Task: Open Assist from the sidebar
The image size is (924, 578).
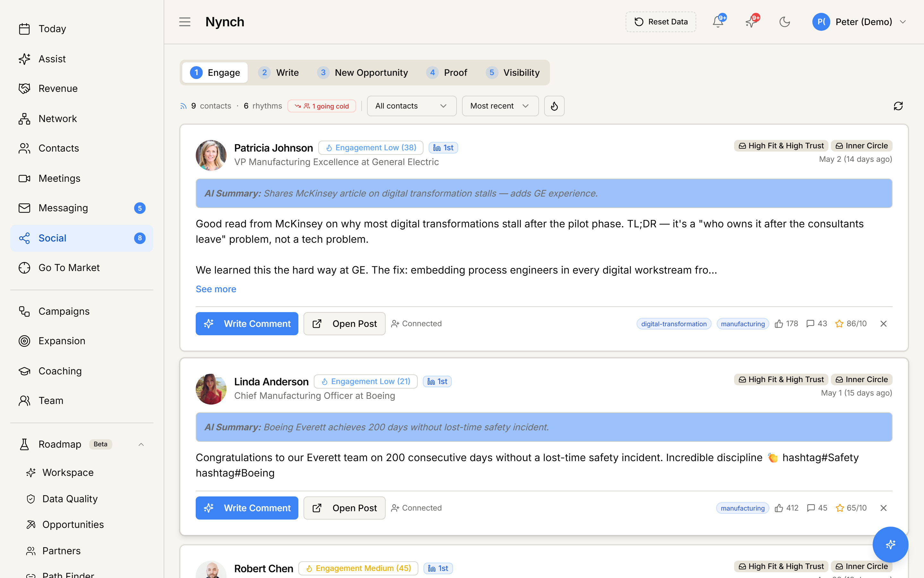Action: tap(81, 59)
